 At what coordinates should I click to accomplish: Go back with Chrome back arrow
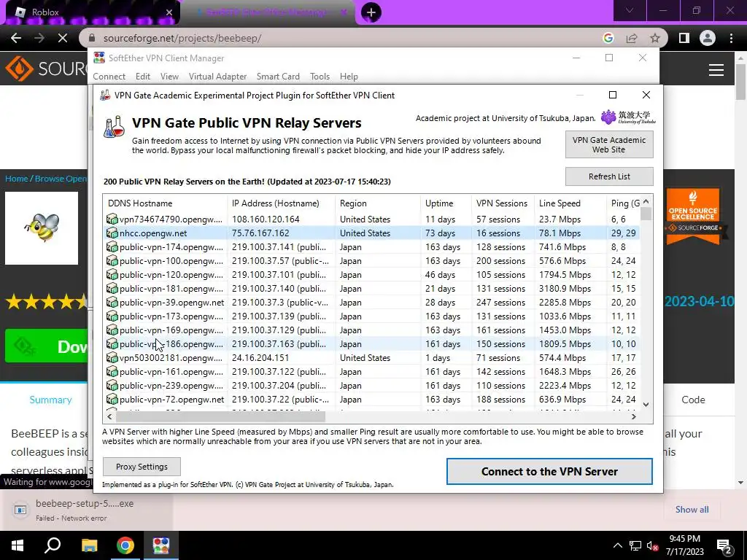(16, 38)
